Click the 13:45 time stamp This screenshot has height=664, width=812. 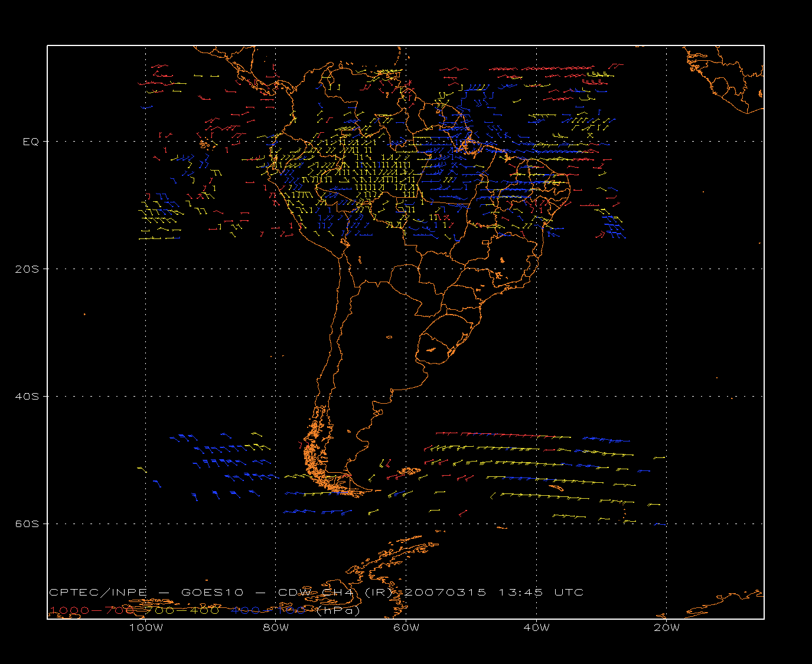click(x=521, y=593)
